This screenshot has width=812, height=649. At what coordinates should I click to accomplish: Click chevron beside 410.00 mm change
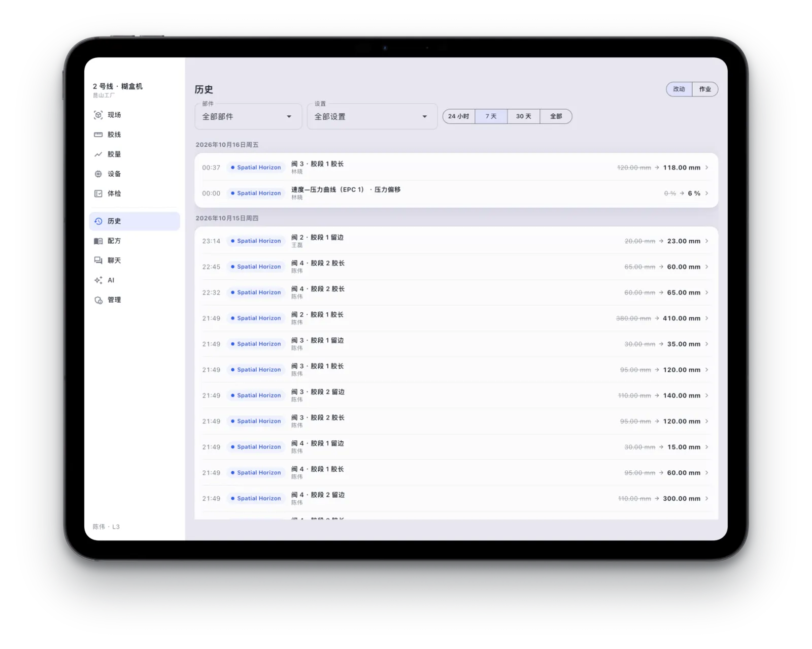pos(706,318)
